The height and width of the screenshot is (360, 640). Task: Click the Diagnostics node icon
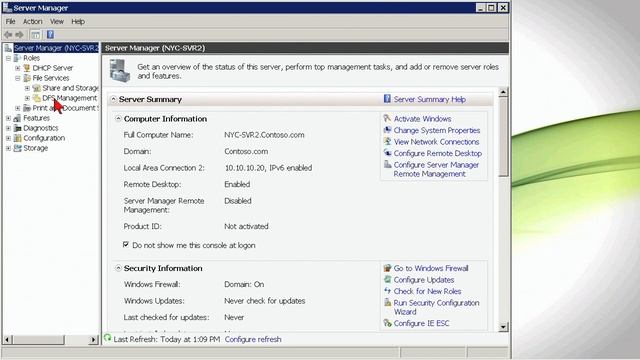(18, 128)
